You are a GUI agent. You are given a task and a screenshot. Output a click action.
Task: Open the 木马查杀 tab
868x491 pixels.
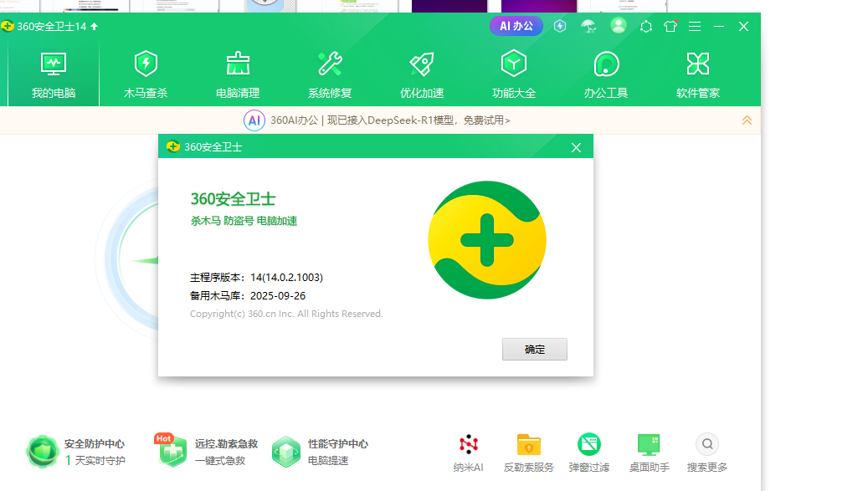pos(146,74)
